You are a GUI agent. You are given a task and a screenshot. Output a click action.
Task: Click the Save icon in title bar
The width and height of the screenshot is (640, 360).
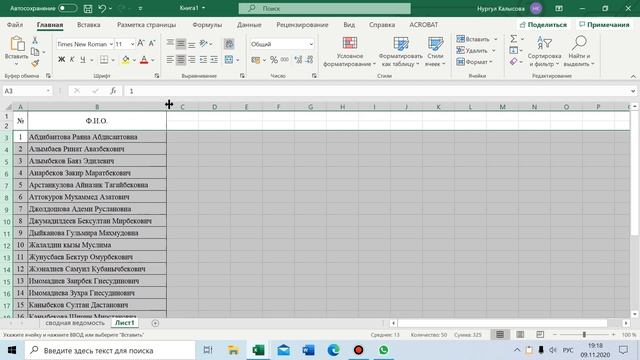[88, 8]
